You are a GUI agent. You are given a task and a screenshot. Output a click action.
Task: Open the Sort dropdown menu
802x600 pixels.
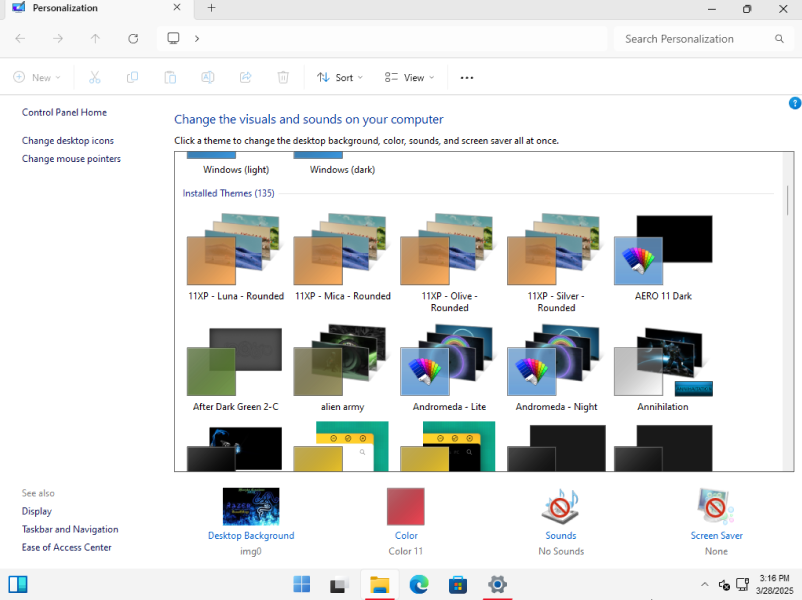point(340,77)
